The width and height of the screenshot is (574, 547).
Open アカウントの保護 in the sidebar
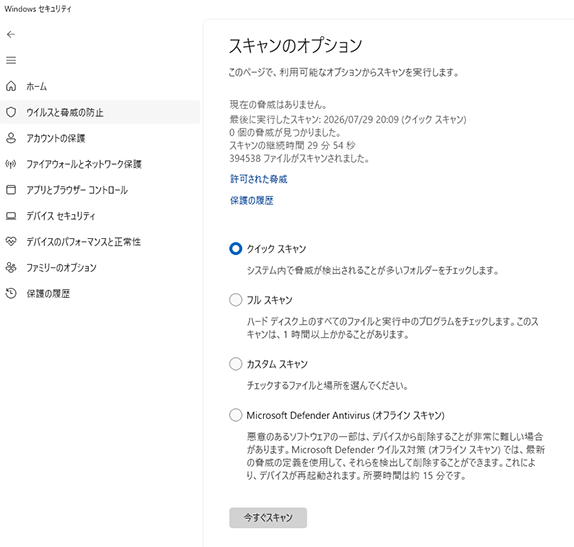coord(100,138)
